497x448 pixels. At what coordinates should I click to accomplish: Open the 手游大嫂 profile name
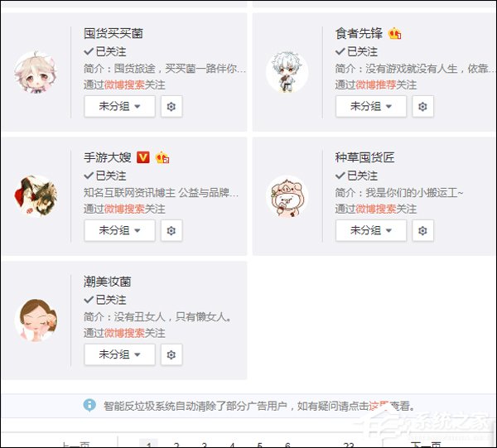coord(108,157)
